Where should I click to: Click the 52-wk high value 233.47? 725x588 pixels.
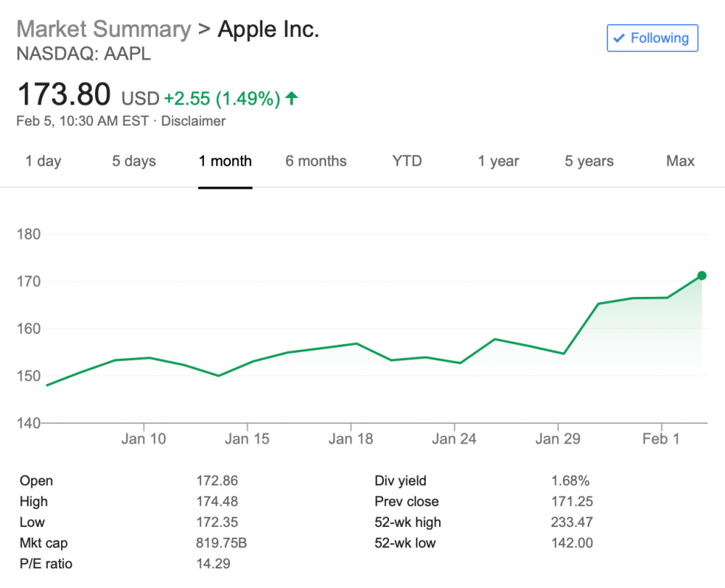pos(573,522)
